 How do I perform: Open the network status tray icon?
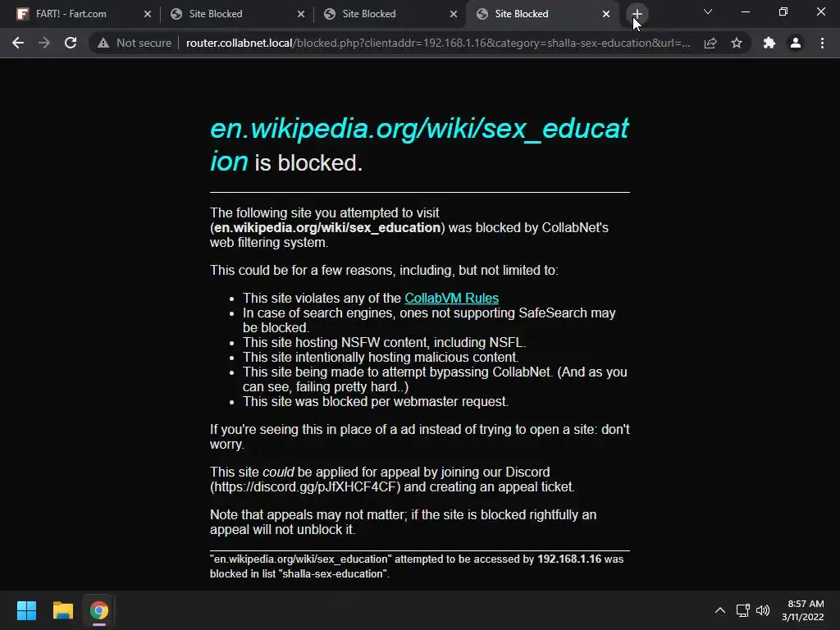[x=742, y=610]
